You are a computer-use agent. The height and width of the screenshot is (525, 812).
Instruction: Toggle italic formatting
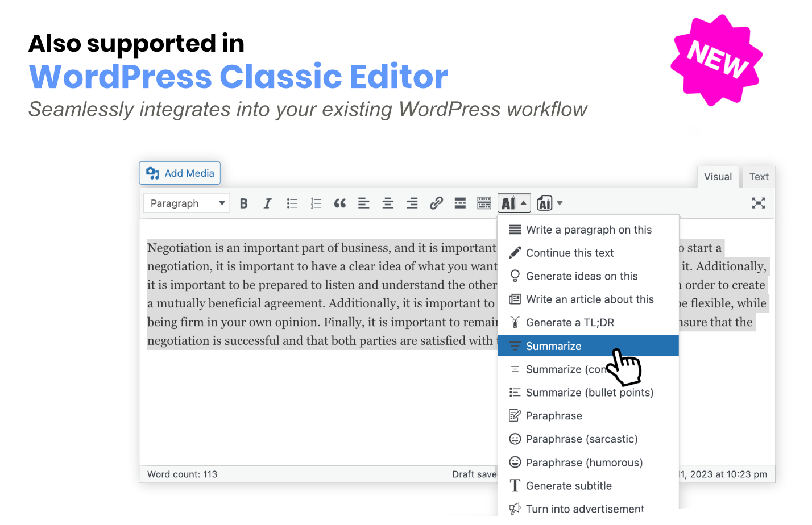pyautogui.click(x=267, y=203)
